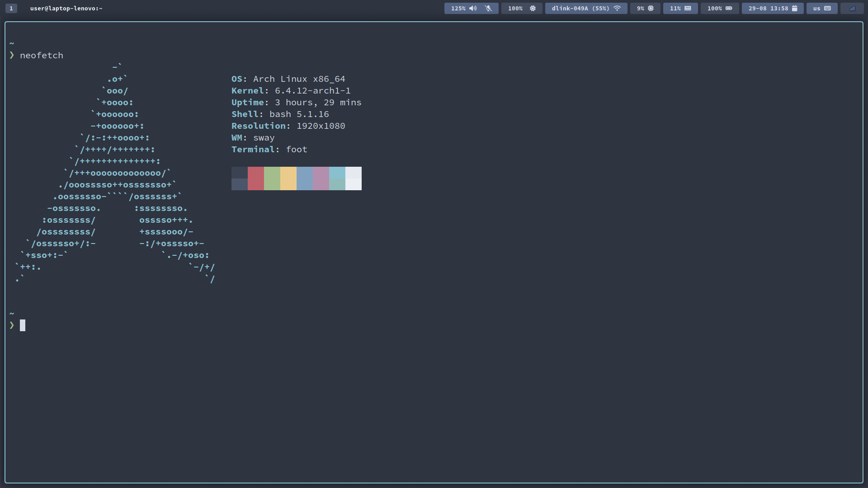Click the 29-08 13:58 clock

768,8
